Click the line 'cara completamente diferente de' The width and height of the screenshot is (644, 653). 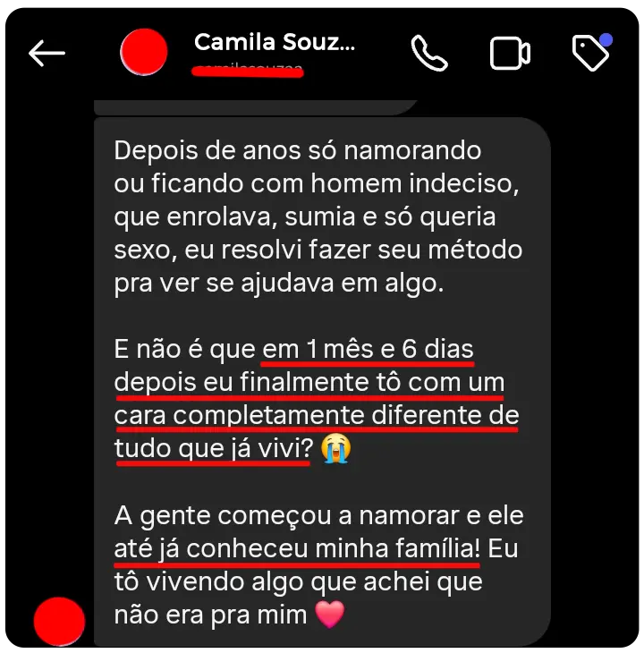pyautogui.click(x=317, y=416)
